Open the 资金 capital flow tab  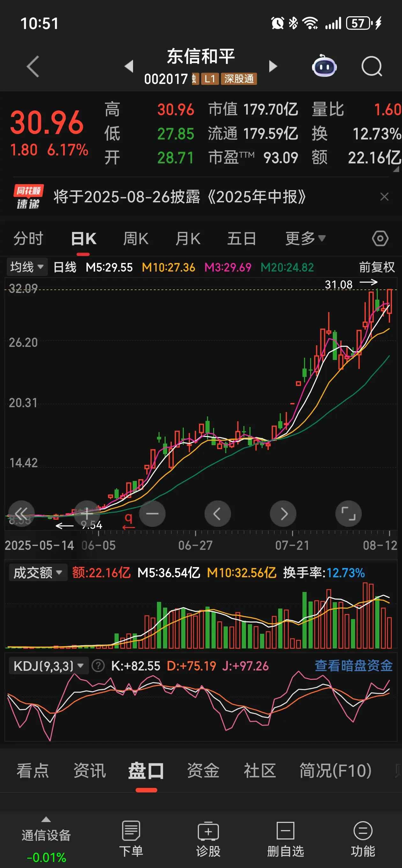(203, 771)
